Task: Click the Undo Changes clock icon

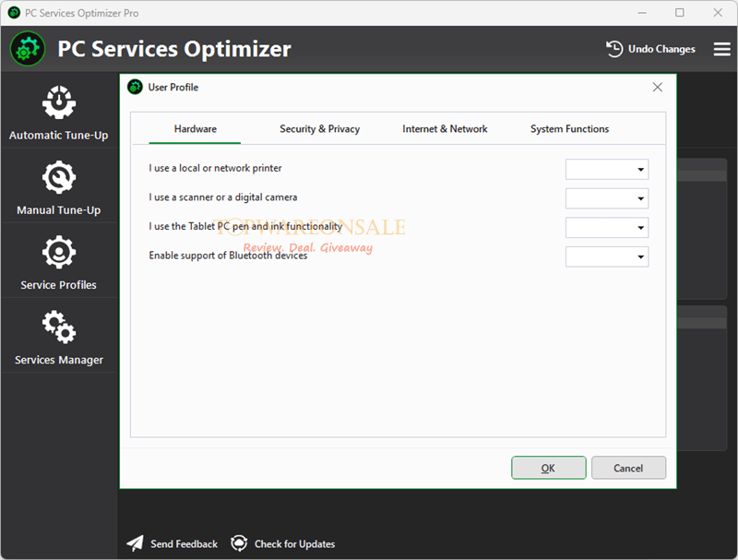Action: coord(614,49)
